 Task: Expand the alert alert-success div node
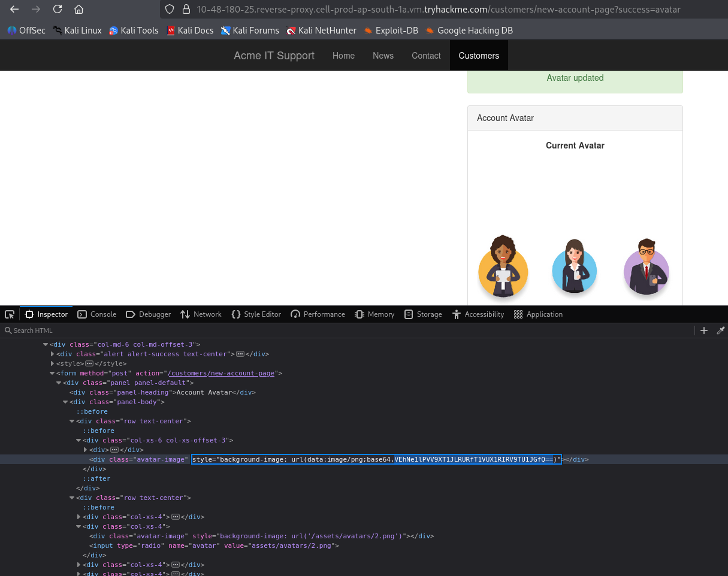point(52,354)
